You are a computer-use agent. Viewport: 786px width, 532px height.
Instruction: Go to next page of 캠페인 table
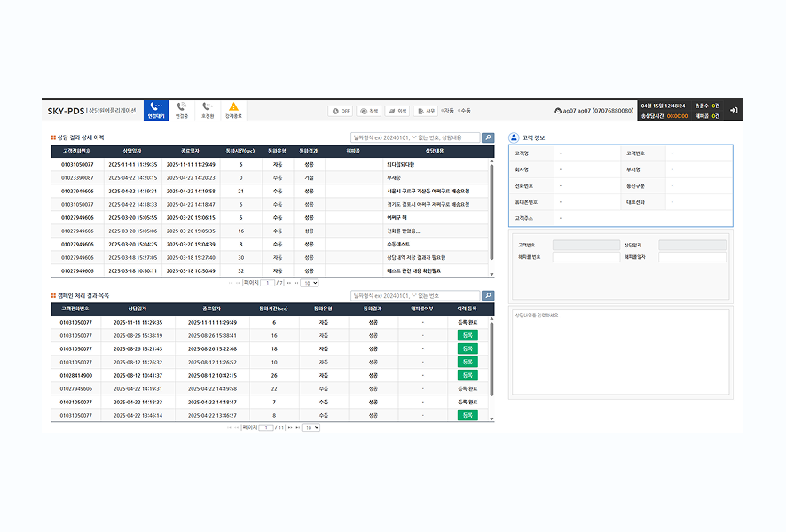click(290, 427)
